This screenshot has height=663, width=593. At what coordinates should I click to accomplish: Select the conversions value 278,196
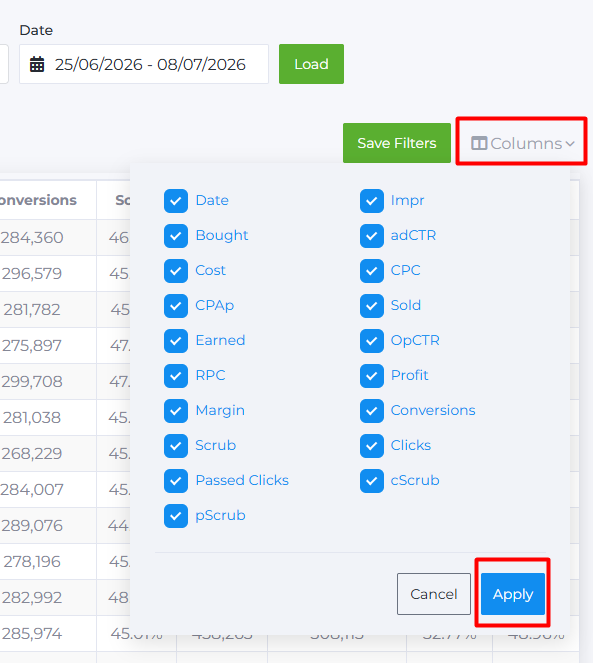(x=32, y=562)
